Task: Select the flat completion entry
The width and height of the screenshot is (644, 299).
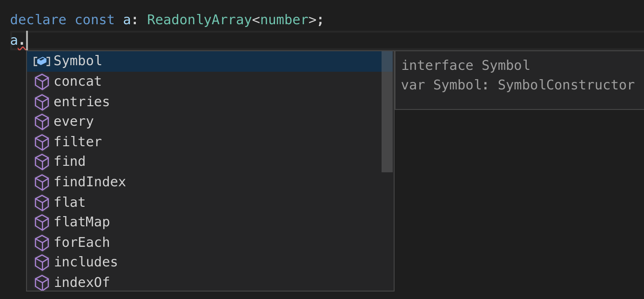Action: pos(70,202)
